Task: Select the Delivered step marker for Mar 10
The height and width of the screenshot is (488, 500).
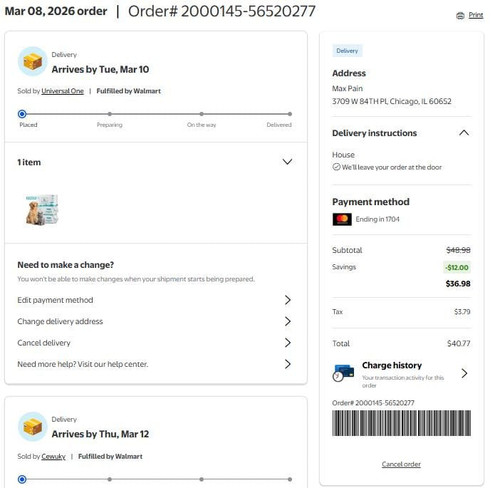Action: (x=290, y=114)
